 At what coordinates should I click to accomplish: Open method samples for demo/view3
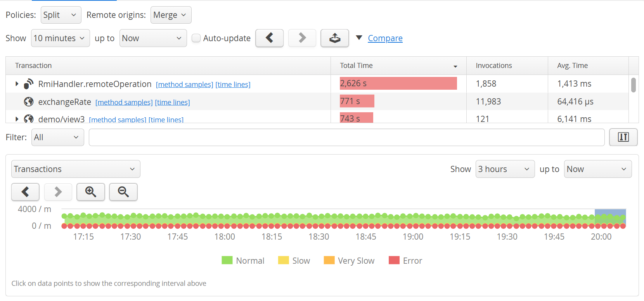118,120
